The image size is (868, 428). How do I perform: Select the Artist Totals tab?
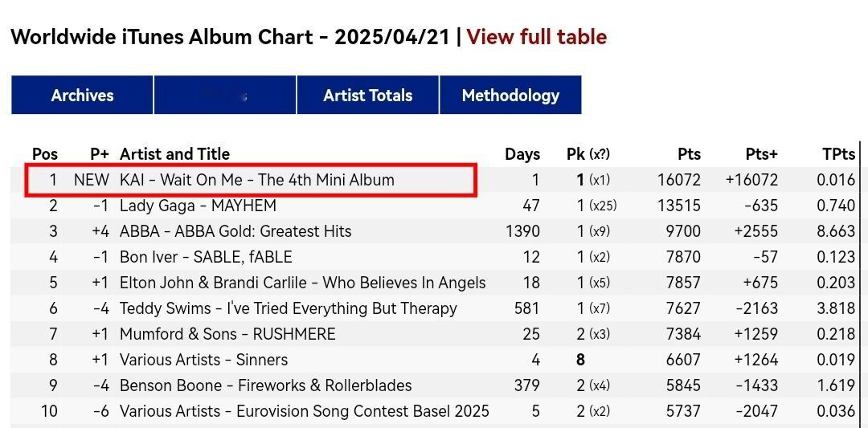(x=367, y=95)
